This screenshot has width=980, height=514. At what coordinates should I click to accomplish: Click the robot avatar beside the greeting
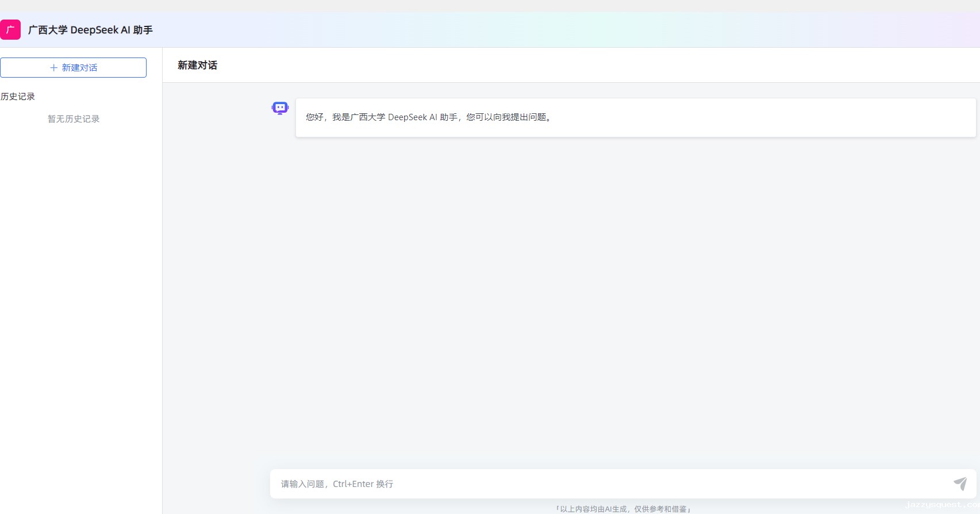[280, 108]
